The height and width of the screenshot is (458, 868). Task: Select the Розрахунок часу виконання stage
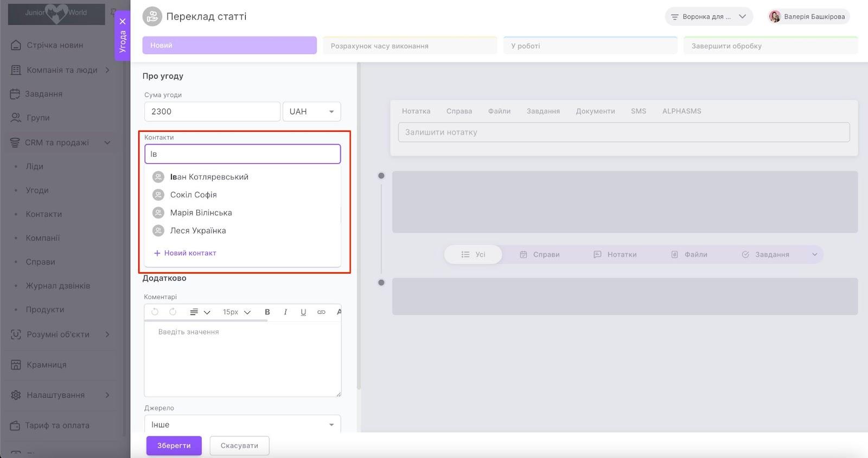tap(410, 46)
